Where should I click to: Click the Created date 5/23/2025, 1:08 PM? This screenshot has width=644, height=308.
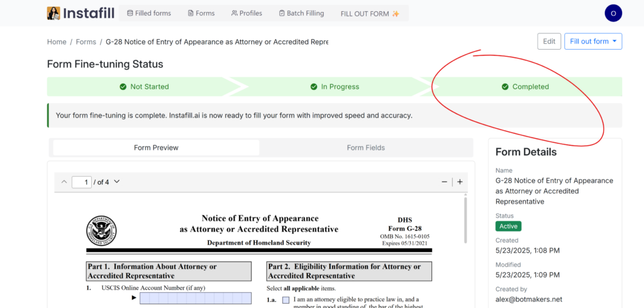point(528,251)
